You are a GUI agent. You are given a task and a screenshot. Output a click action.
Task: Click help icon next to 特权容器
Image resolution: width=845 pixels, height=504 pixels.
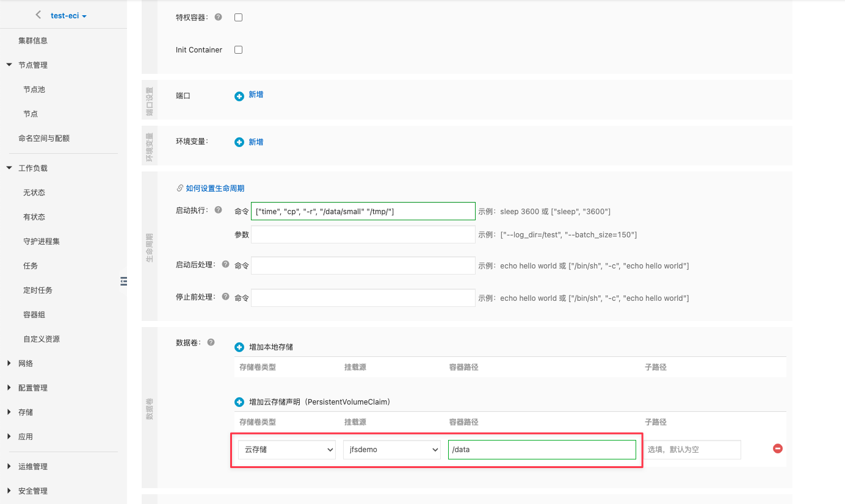click(219, 17)
